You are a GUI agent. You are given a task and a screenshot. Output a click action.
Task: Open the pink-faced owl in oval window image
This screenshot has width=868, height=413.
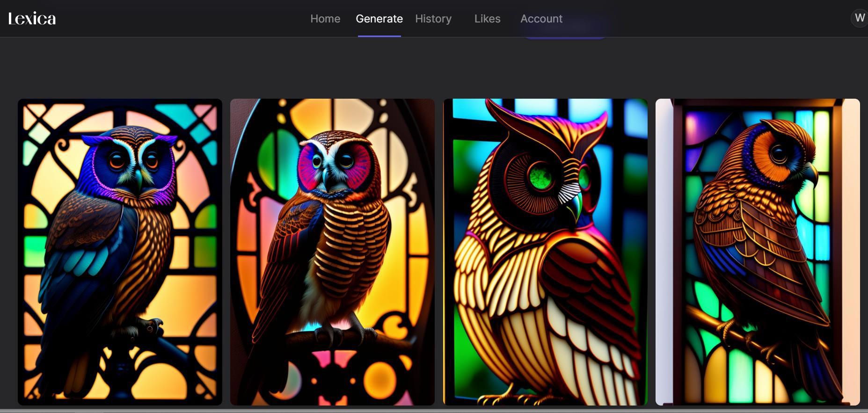(332, 252)
